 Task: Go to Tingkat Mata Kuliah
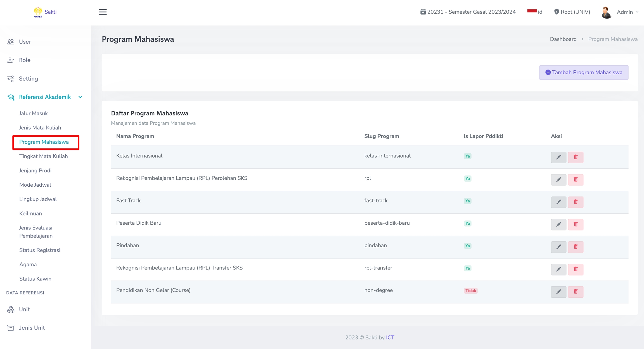[43, 156]
